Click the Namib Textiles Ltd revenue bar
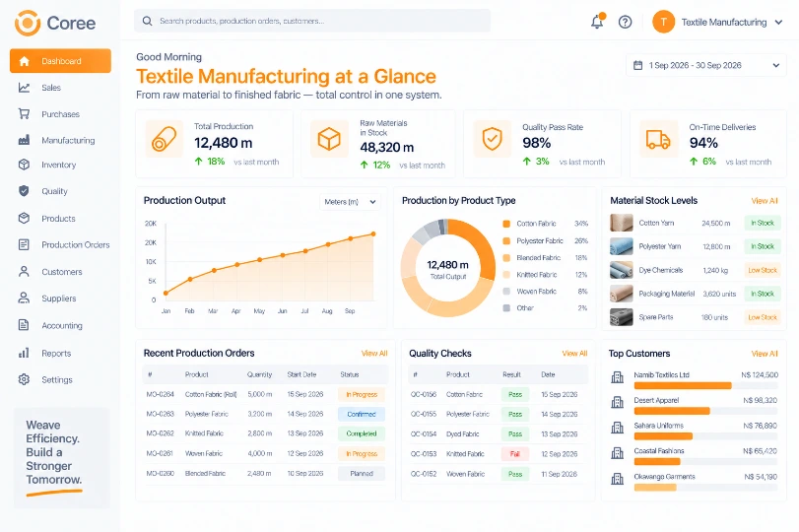Screen dimensions: 799x532 [x=683, y=386]
